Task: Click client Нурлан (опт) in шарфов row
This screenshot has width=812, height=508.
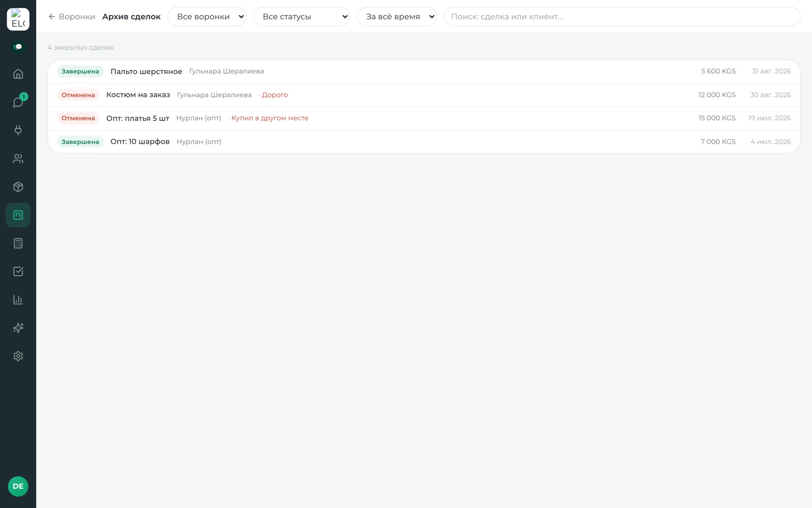Action: pyautogui.click(x=199, y=142)
